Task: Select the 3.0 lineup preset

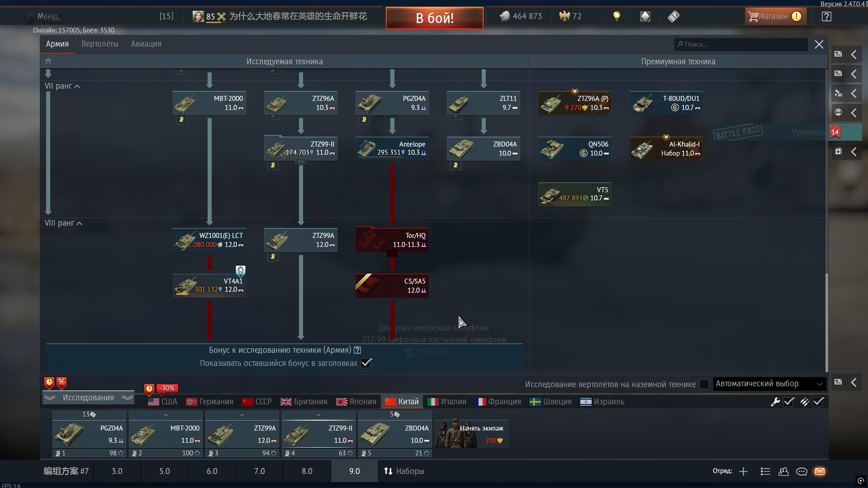Action: coord(117,471)
